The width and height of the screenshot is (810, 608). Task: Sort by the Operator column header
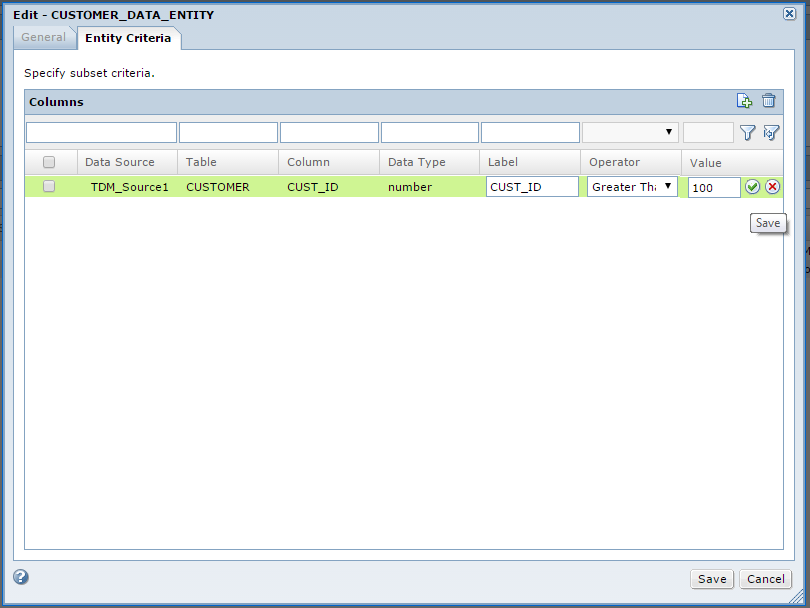click(x=631, y=162)
